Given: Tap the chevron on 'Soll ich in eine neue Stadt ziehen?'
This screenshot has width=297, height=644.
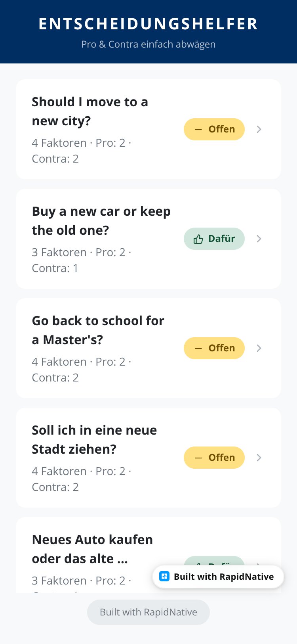Looking at the screenshot, I should (259, 458).
